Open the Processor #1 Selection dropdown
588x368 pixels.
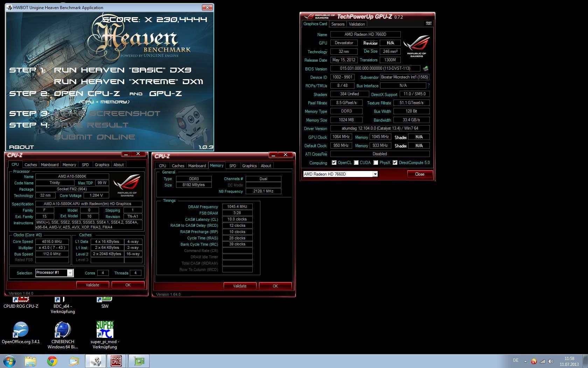54,273
